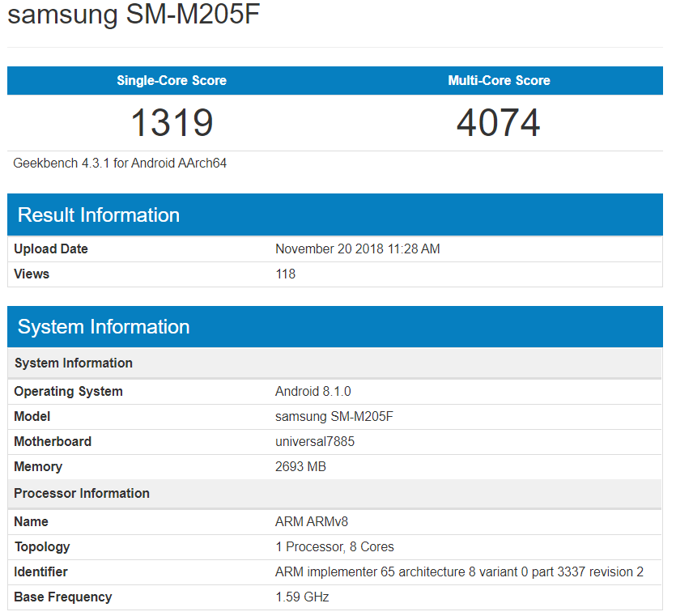Image resolution: width=676 pixels, height=616 pixels.
Task: Click the 1.59 GHz base frequency value
Action: 302,597
